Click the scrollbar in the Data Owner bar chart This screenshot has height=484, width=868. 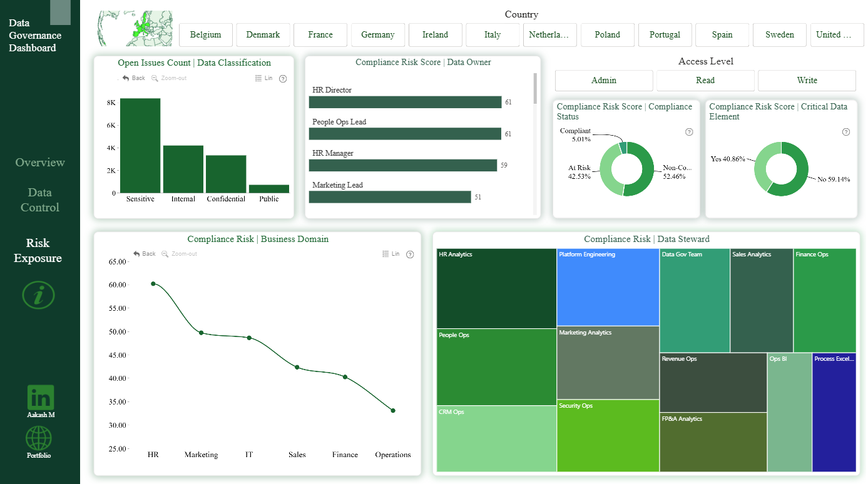[535, 88]
